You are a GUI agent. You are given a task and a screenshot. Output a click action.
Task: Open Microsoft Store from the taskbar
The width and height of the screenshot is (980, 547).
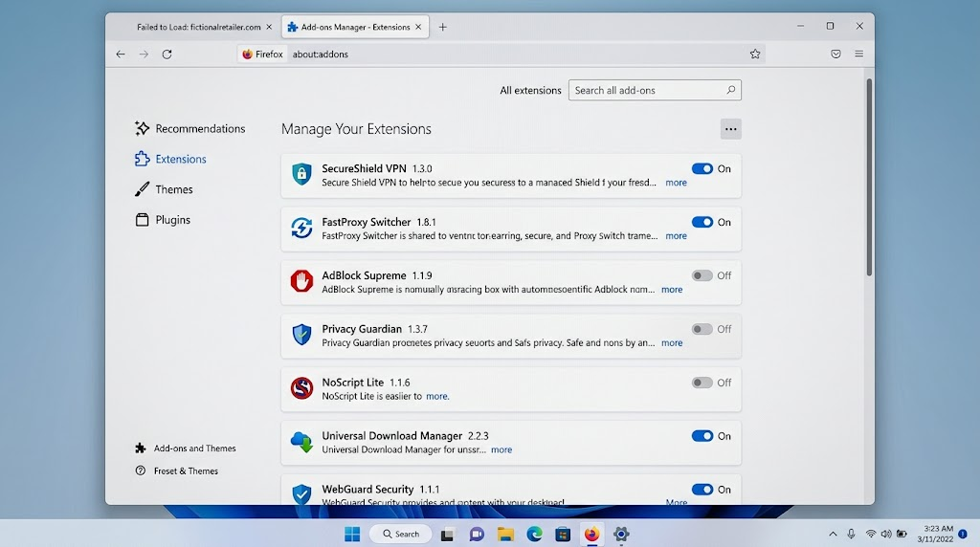pyautogui.click(x=563, y=534)
